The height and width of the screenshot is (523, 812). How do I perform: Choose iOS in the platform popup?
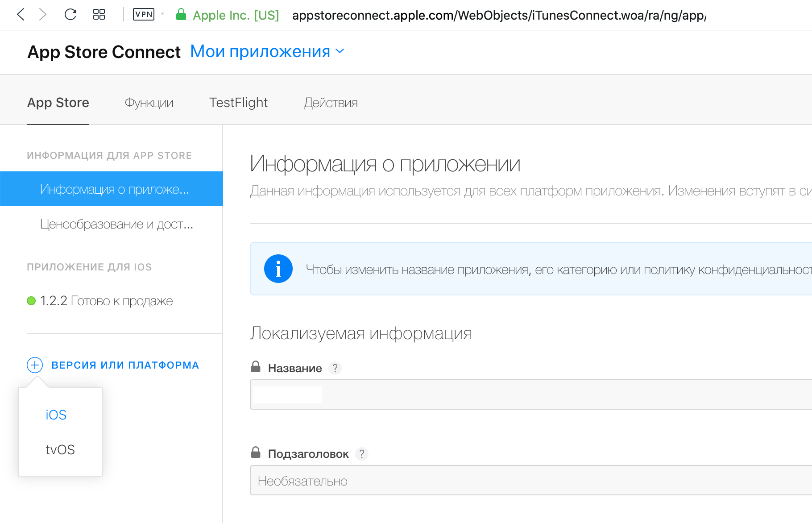click(x=56, y=415)
